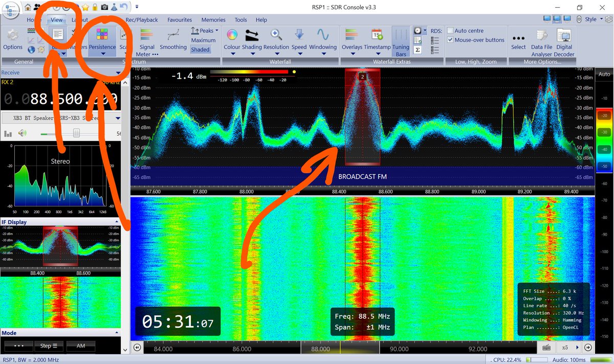Adjust the audio volume slider
Image resolution: width=614 pixels, height=364 pixels.
tap(76, 132)
